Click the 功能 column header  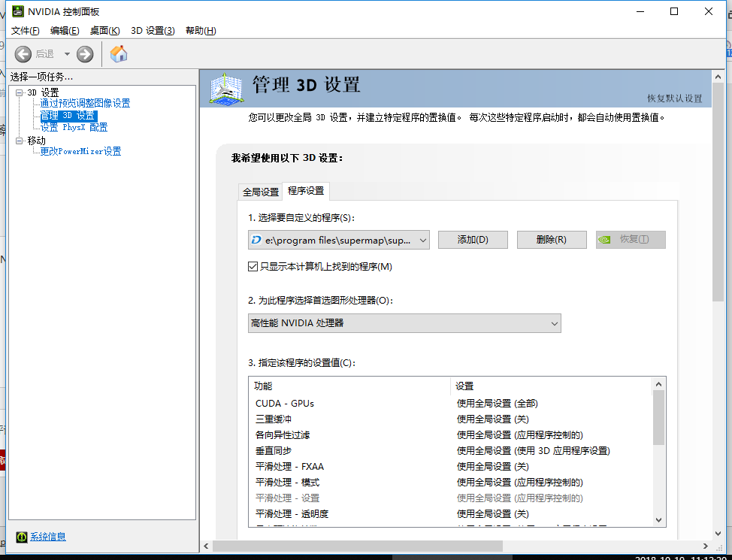tap(349, 386)
